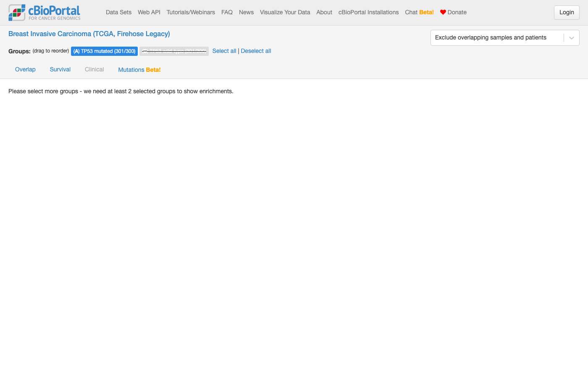The height and width of the screenshot is (378, 588).
Task: Enable the struck-through TP53 wild type group
Action: (x=174, y=51)
